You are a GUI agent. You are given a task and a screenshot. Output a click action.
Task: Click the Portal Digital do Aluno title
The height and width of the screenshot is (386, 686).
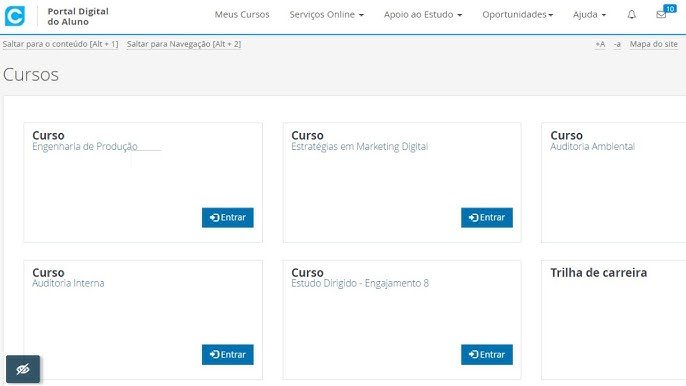tap(78, 16)
